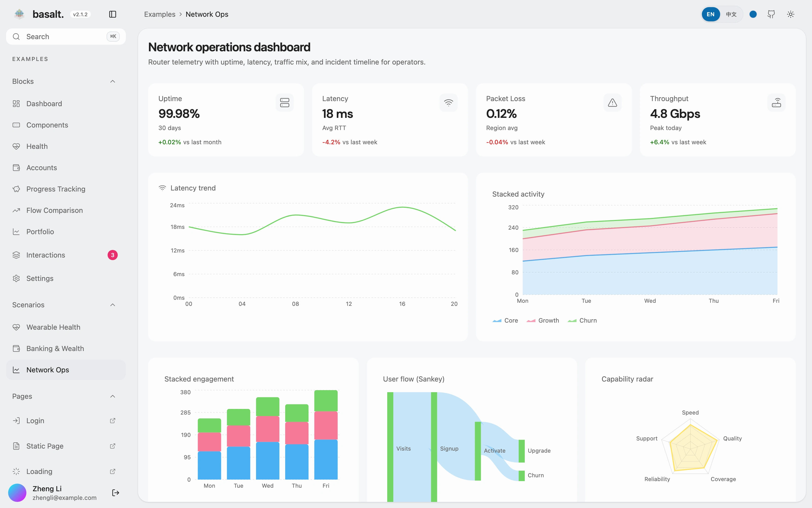This screenshot has width=812, height=508.
Task: Click the Zheng Li avatar
Action: point(17,493)
